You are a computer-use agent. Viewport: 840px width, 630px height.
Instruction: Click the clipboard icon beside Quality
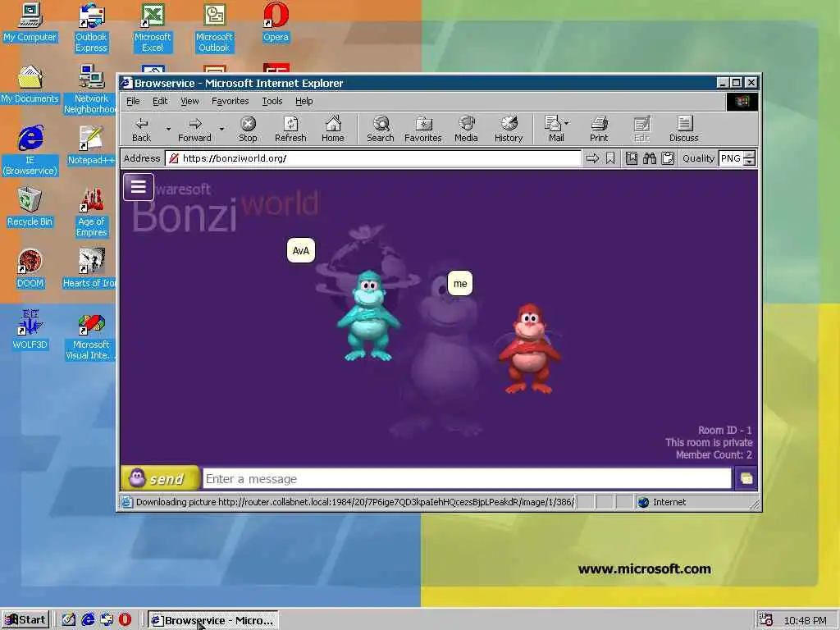668,158
